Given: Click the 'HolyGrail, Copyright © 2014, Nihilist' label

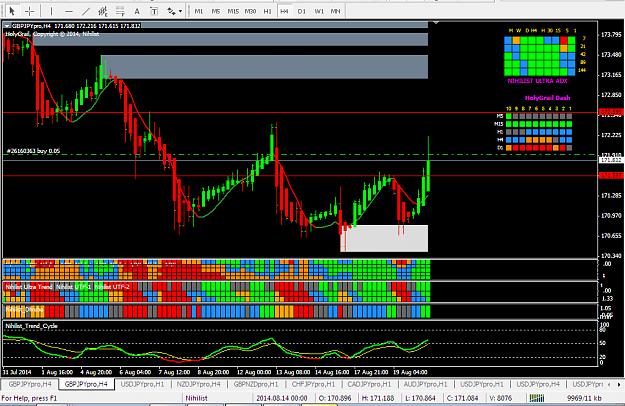Looking at the screenshot, I should pyautogui.click(x=52, y=34).
